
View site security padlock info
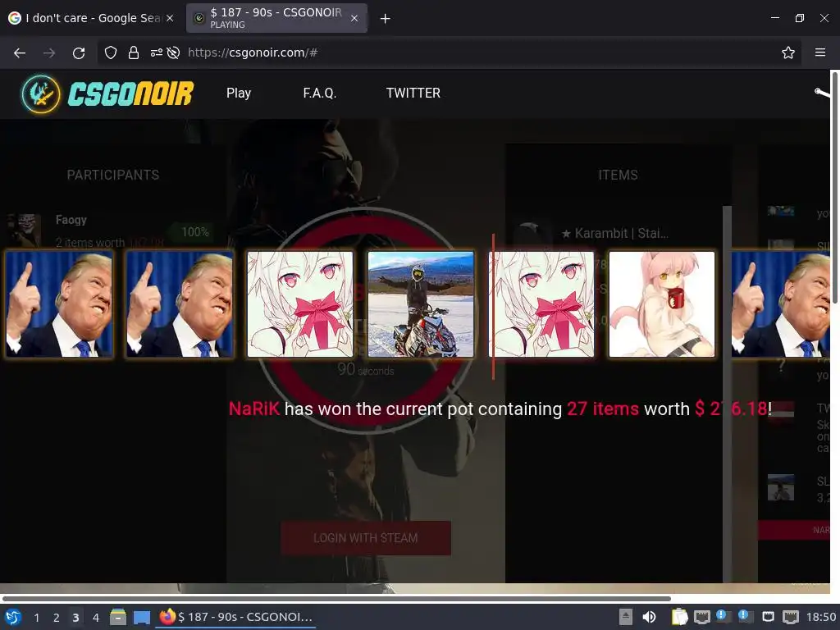[x=134, y=52]
